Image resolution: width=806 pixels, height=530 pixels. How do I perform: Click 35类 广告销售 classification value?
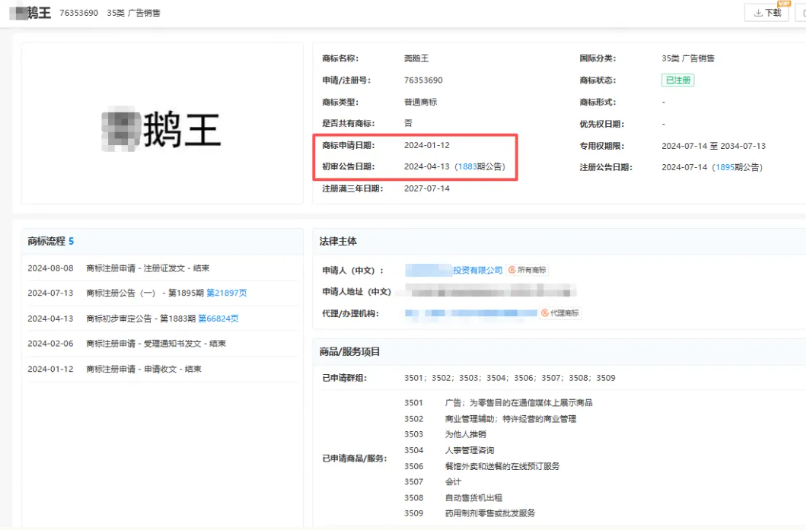(x=688, y=58)
